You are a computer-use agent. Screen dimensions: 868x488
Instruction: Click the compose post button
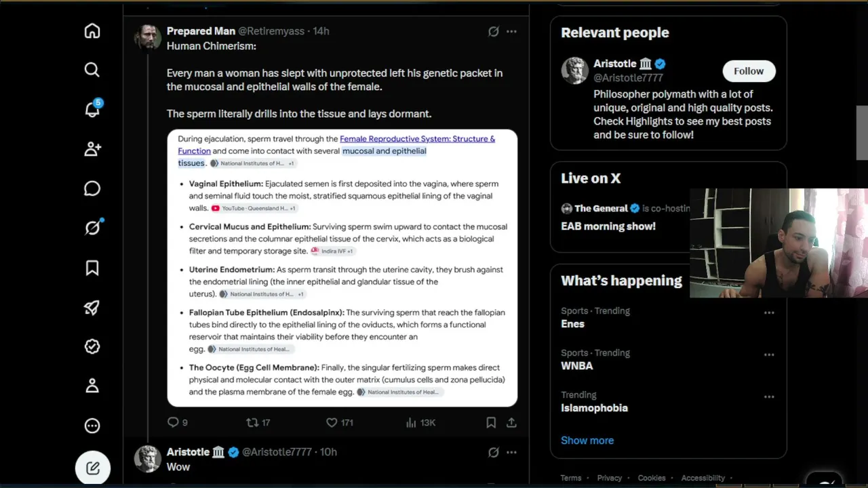point(93,468)
